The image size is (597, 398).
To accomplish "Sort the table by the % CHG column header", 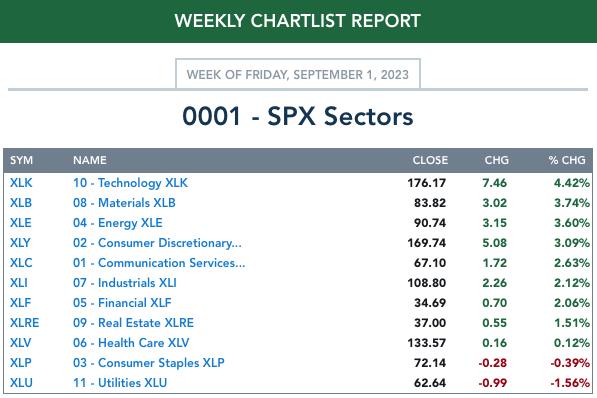I will pyautogui.click(x=567, y=160).
